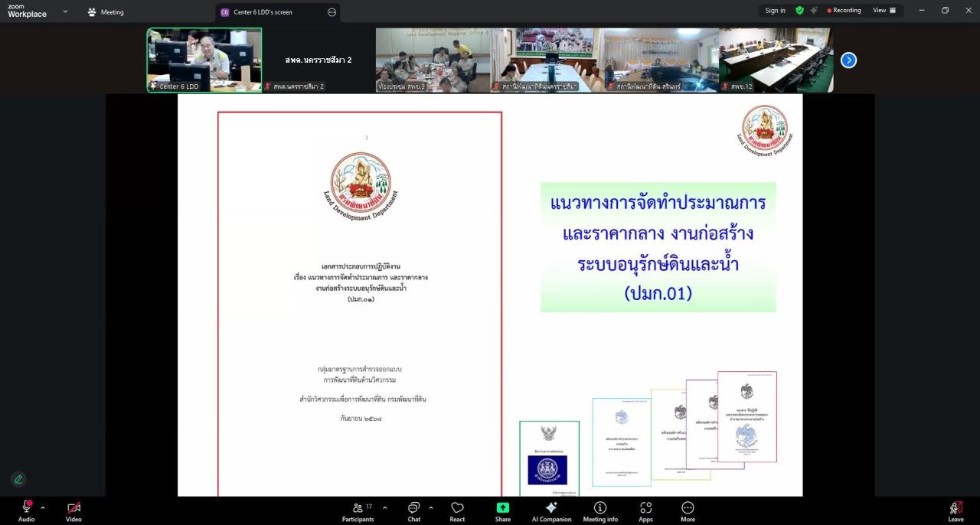Click the green-bordered booklet with blue emblem
Viewport: 980px width, 525px height.
click(x=549, y=458)
